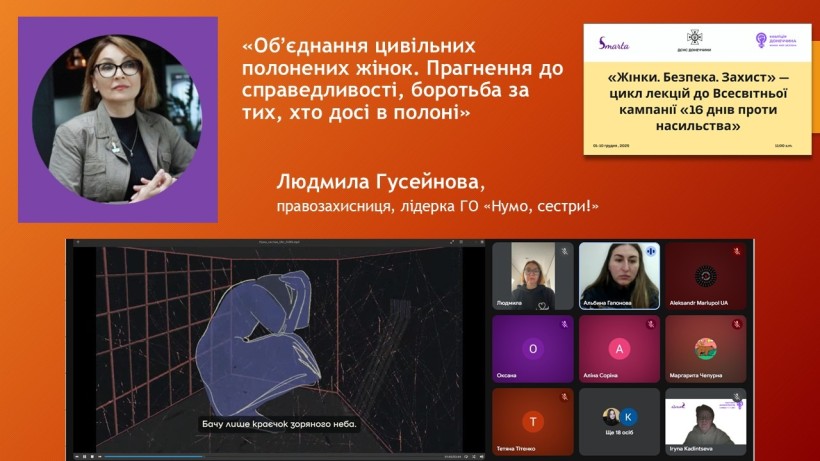Select Iryna Kadintseva's video tile

coord(705,421)
